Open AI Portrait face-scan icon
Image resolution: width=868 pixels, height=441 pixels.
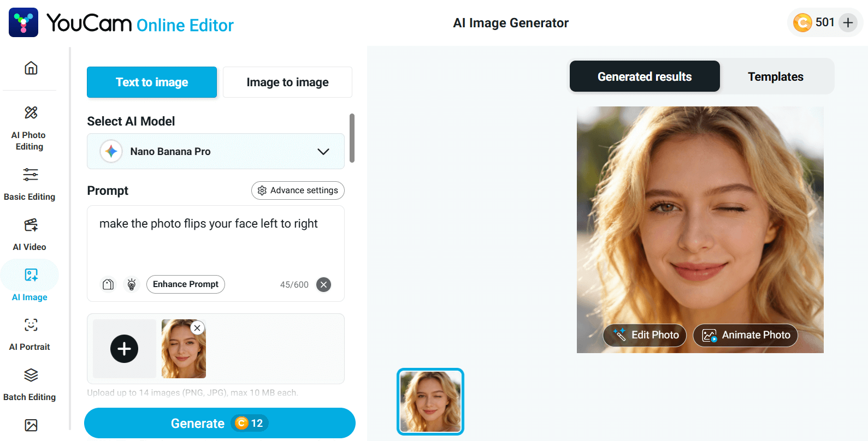(x=31, y=325)
